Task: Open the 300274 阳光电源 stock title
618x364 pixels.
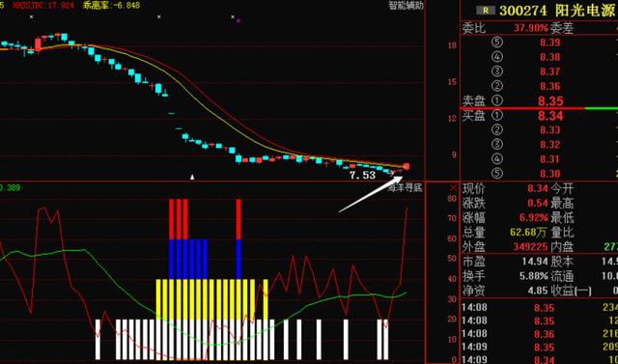Action: (557, 11)
